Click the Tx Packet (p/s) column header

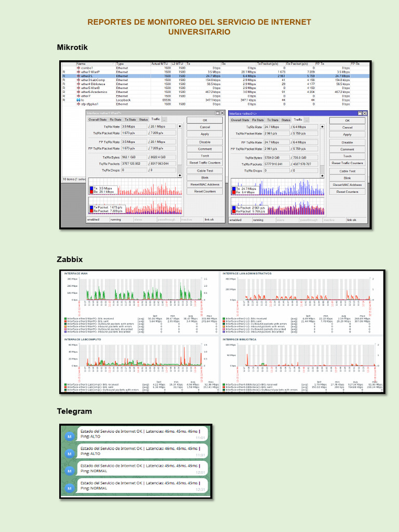270,64
